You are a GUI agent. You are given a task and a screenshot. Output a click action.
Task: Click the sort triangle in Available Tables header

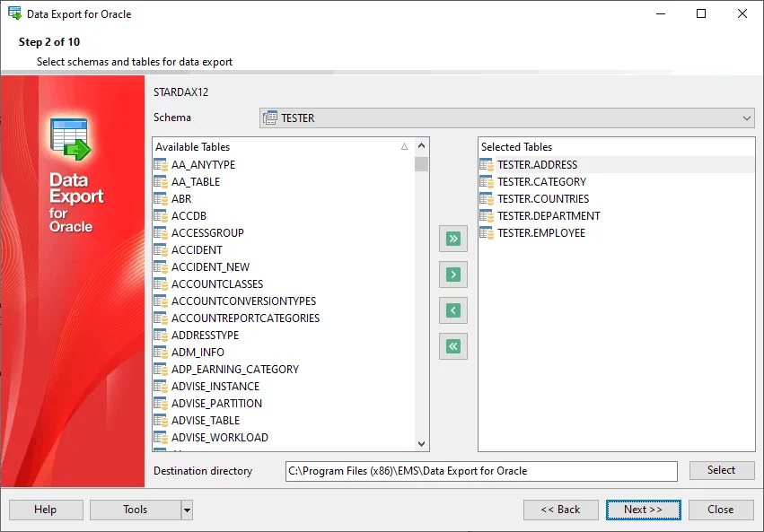click(404, 146)
